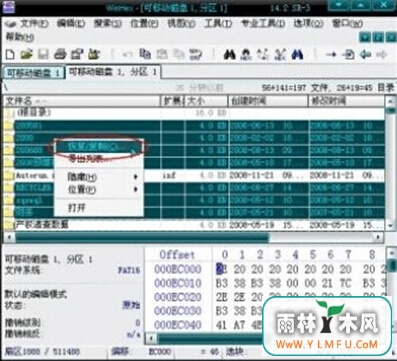Expand the 隐藏(H) submenu in context menu
Viewport: 397px width, 361px height.
point(99,177)
